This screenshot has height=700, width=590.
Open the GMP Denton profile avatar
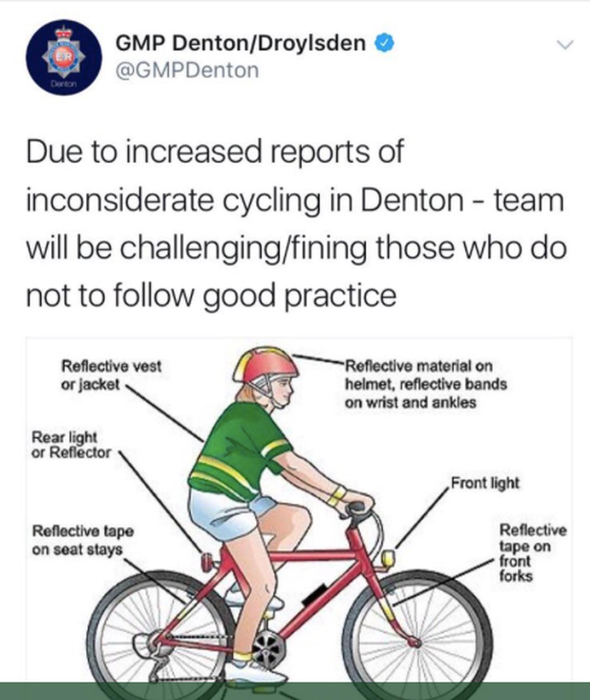[x=64, y=58]
